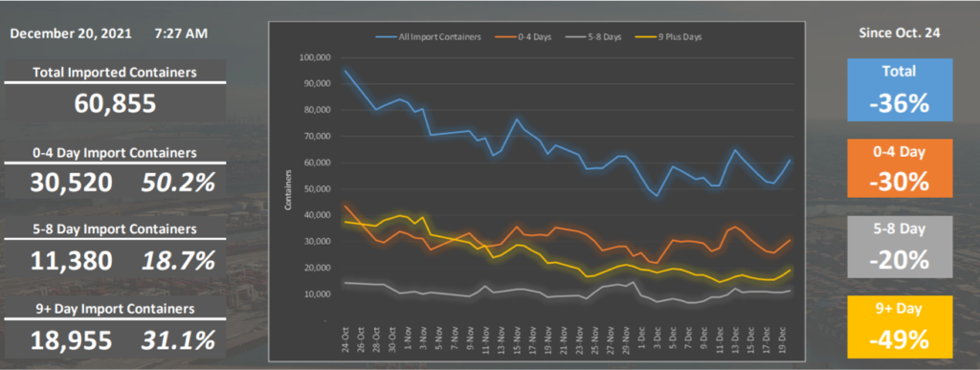Click the '70,000' y-axis label
This screenshot has width=980, height=370.
pyautogui.click(x=318, y=137)
